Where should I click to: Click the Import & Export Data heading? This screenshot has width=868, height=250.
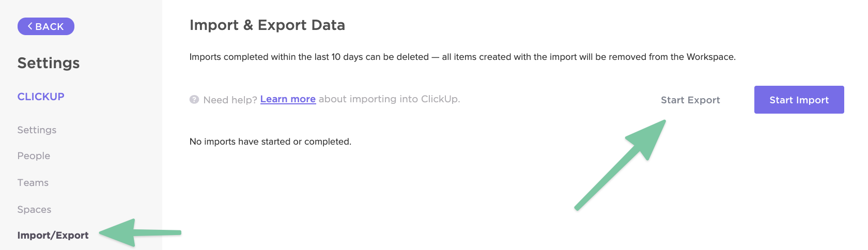(267, 25)
